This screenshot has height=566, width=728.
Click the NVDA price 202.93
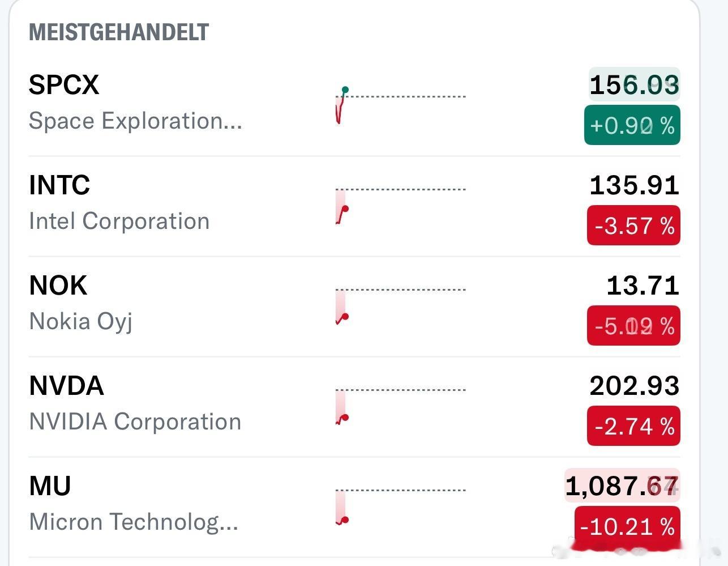[634, 386]
